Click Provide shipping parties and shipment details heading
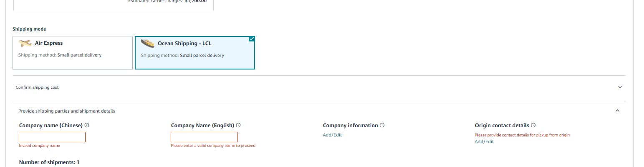The image size is (644, 167). (67, 111)
